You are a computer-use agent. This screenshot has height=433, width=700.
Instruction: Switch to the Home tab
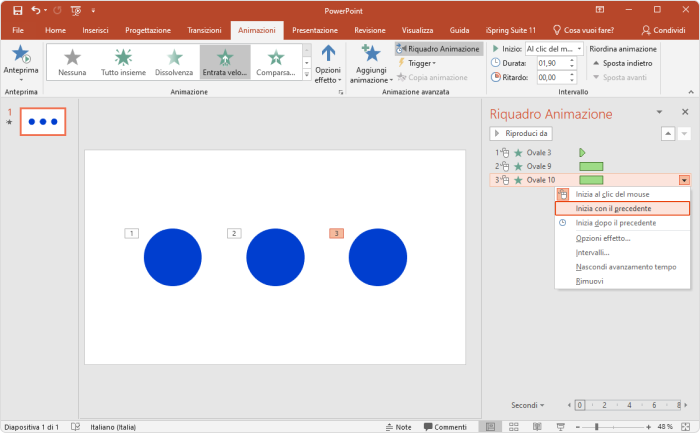[55, 30]
